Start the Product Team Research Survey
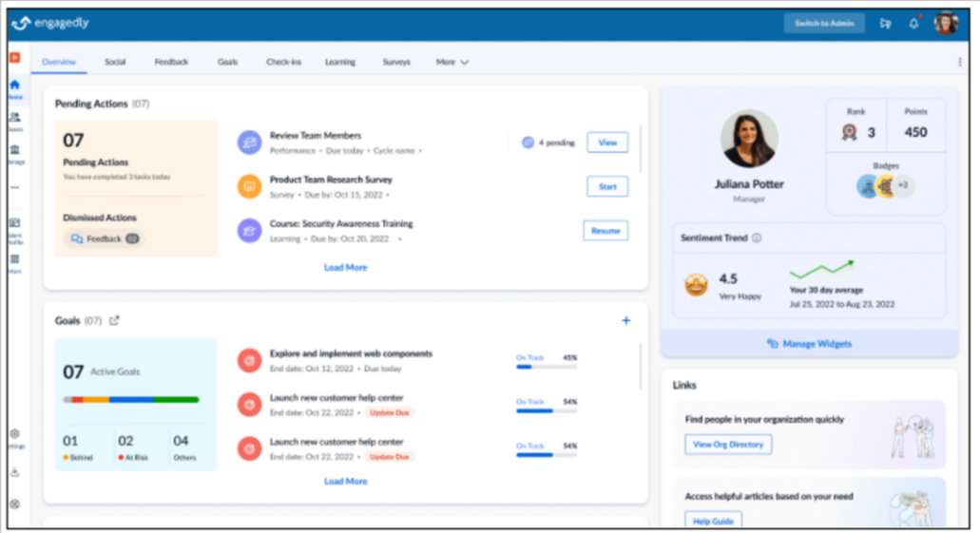The image size is (980, 533). [607, 187]
